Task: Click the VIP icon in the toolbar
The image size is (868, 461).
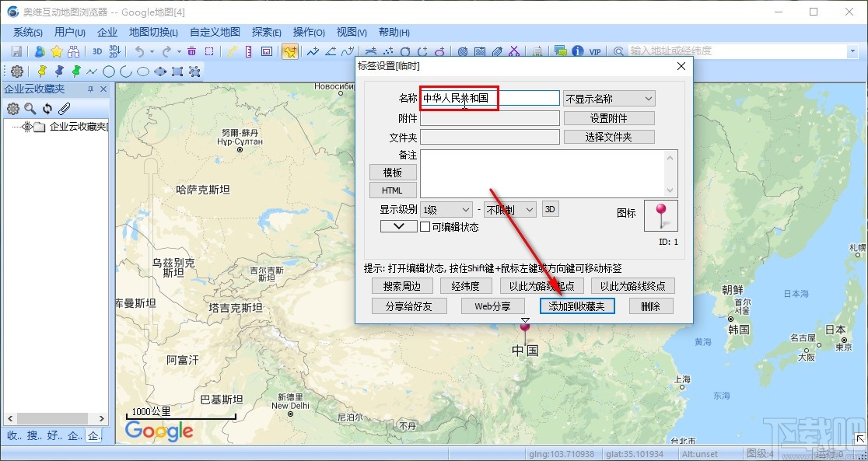Action: click(x=593, y=51)
